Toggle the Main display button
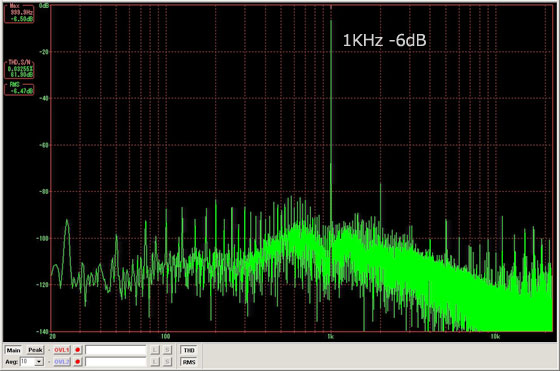Viewport: 560px width, 371px height. pyautogui.click(x=14, y=350)
